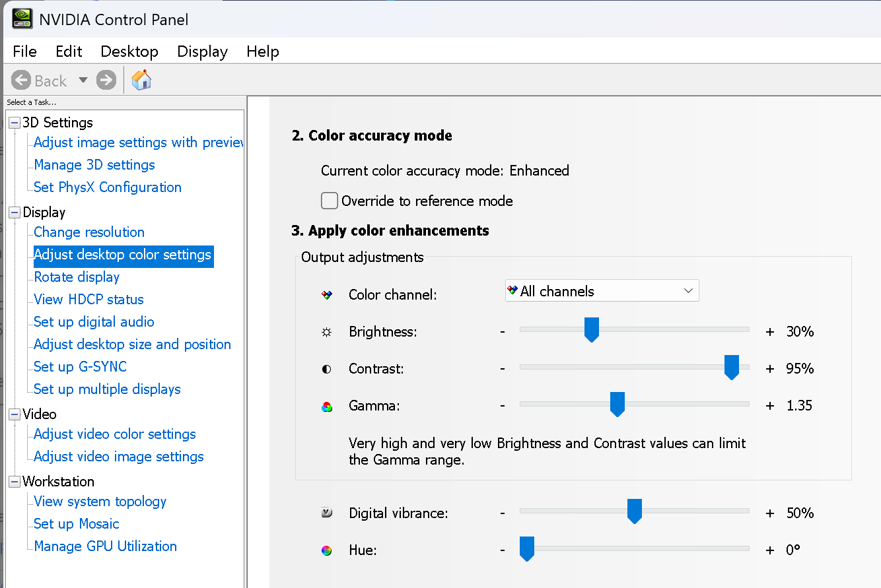This screenshot has height=588, width=881.
Task: Click the Hue slider handle
Action: tap(527, 548)
